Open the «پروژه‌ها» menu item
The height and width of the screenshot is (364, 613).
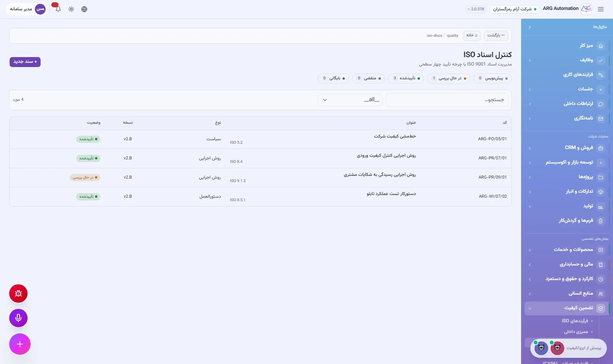pyautogui.click(x=567, y=177)
